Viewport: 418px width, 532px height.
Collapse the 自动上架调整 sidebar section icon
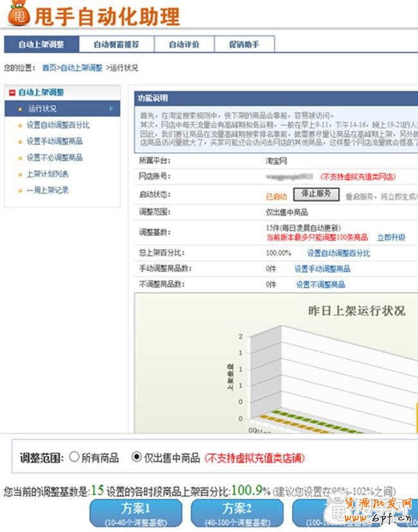click(x=12, y=92)
